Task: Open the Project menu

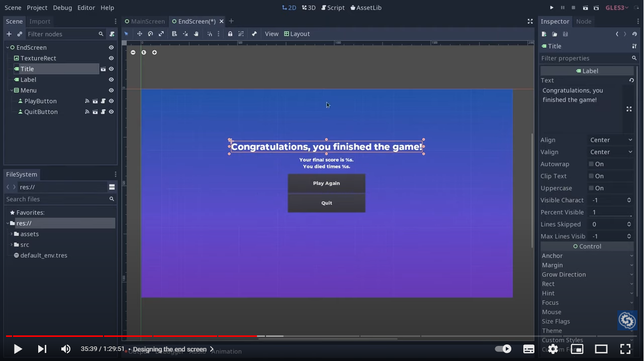Action: pos(37,8)
